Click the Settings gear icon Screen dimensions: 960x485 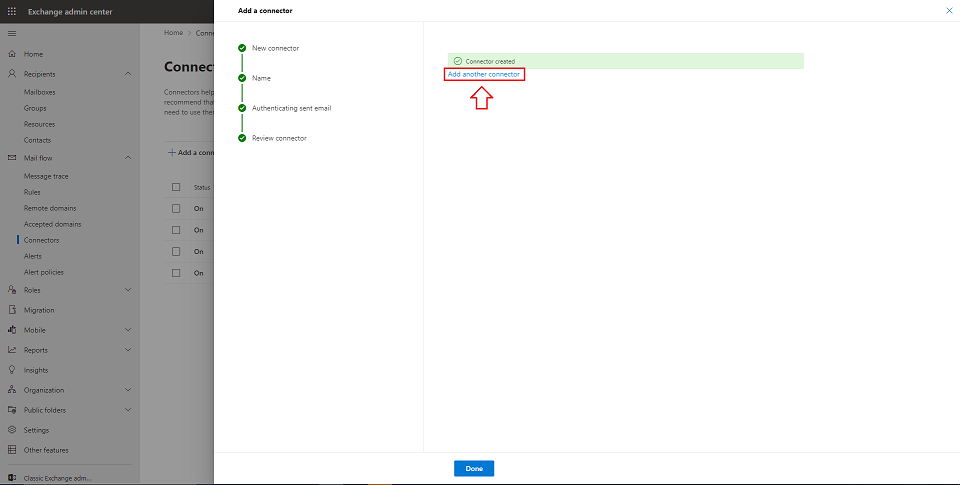pos(12,430)
